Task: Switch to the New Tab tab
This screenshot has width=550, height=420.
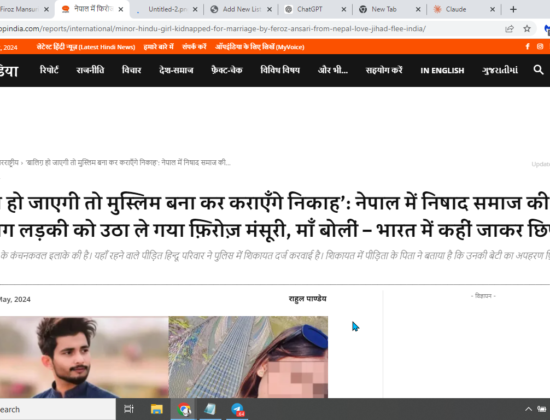Action: [384, 9]
